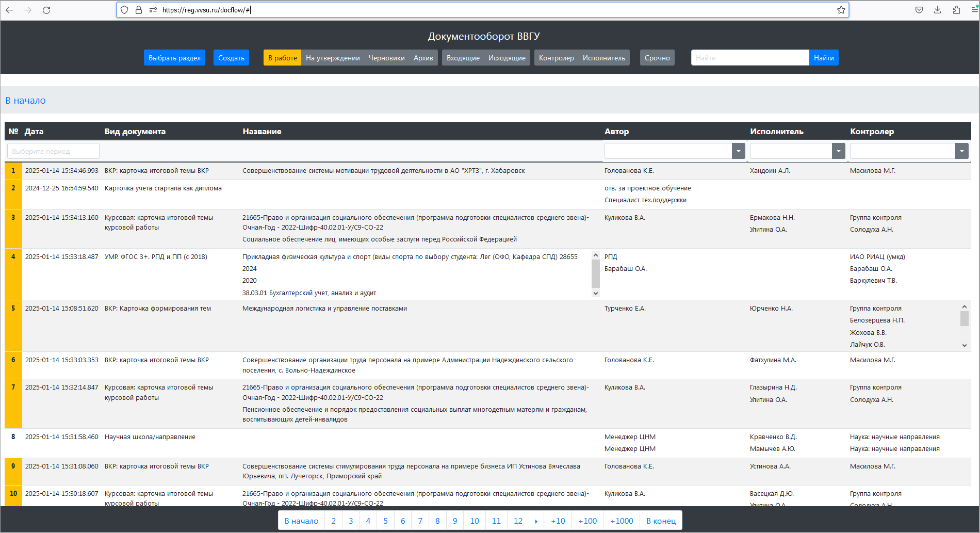This screenshot has width=980, height=533.
Task: Open the browser downloads icon
Action: [x=937, y=10]
